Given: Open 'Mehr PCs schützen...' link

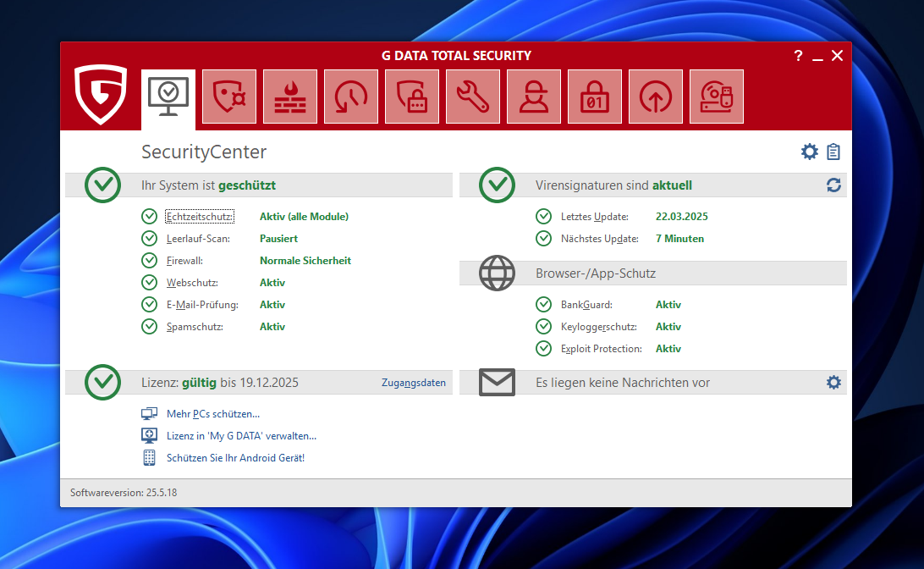Looking at the screenshot, I should coord(213,414).
